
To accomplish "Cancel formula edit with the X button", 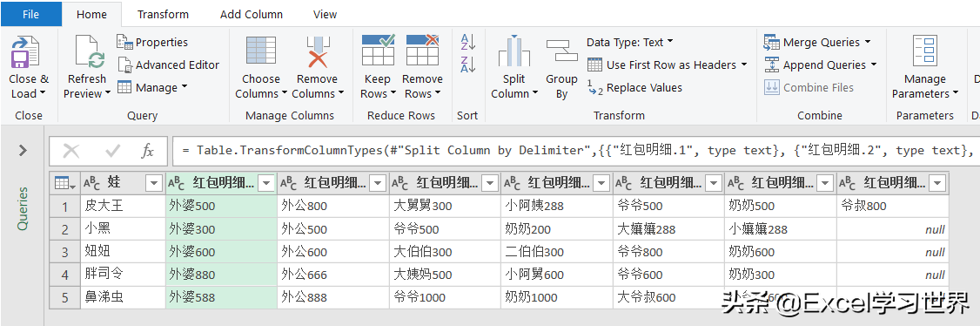I will point(71,151).
